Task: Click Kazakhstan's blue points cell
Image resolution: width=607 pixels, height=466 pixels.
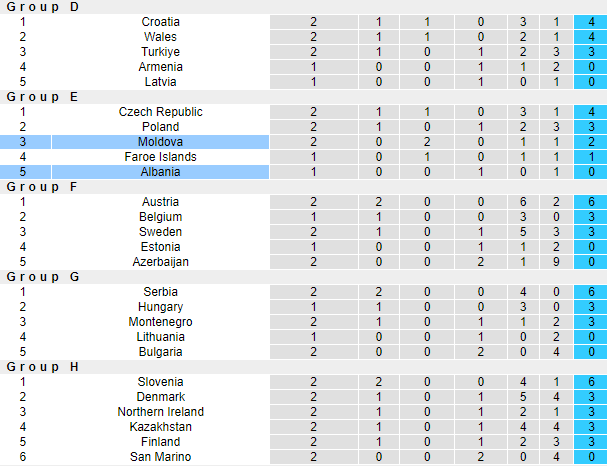Action: point(590,427)
